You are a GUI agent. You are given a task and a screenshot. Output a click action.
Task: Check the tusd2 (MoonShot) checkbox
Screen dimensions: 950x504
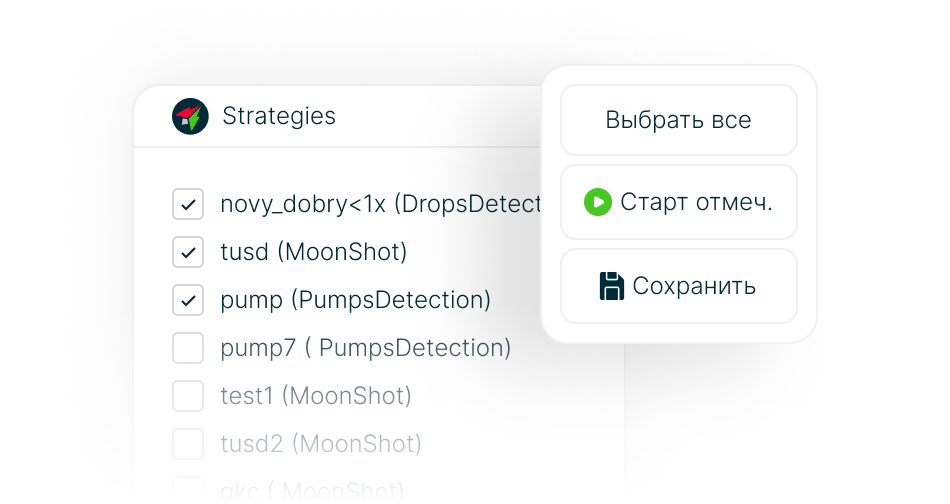pyautogui.click(x=188, y=444)
